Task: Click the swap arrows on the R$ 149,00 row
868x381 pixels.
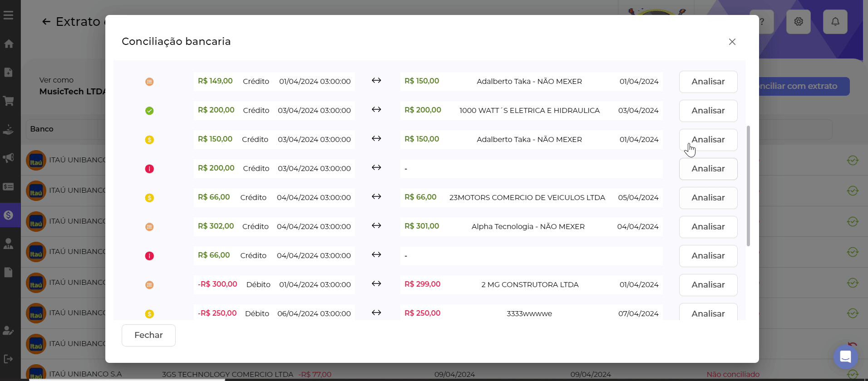Action: [x=376, y=81]
